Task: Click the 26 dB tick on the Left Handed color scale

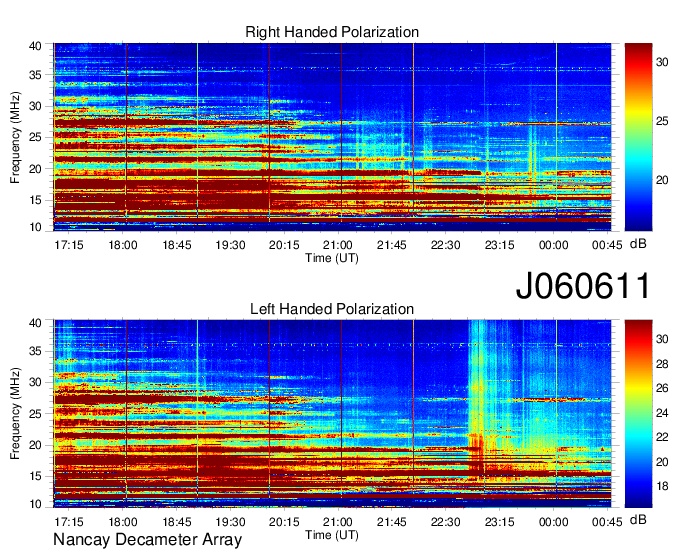Action: point(662,388)
